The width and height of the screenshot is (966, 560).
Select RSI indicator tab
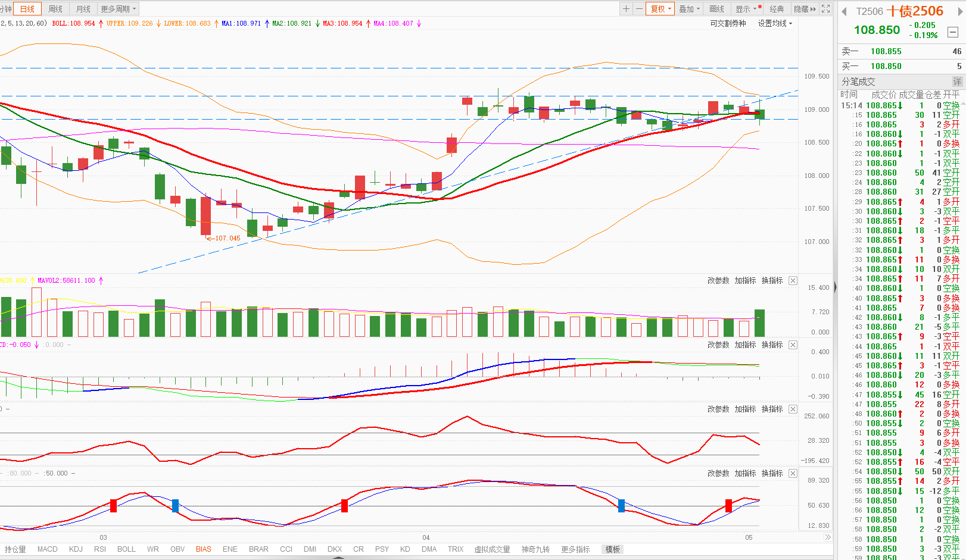(100, 549)
